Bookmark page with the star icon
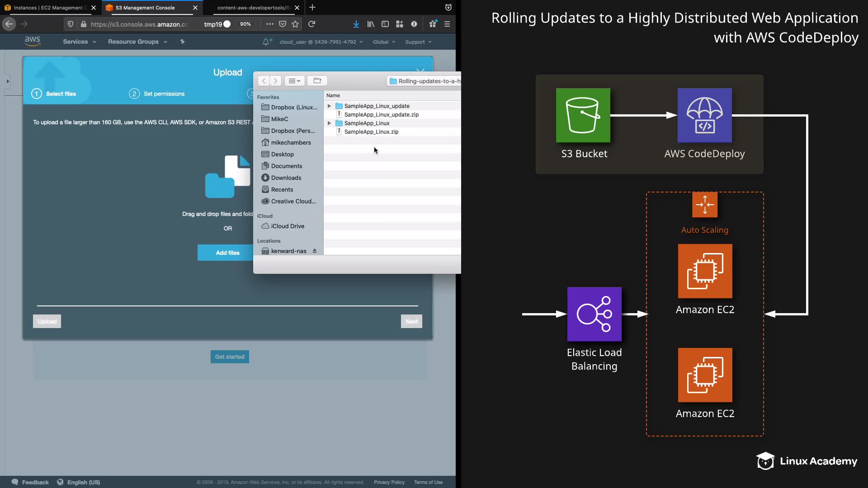The image size is (868, 488). click(x=295, y=24)
